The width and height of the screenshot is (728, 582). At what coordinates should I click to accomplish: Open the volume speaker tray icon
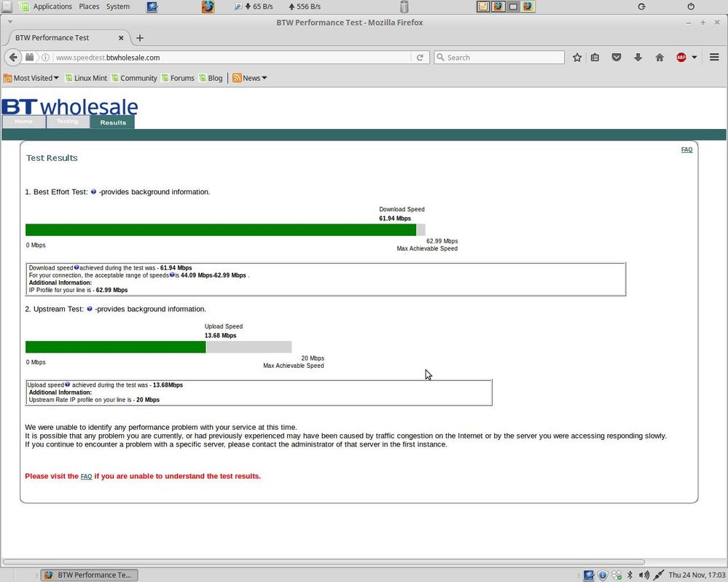644,575
